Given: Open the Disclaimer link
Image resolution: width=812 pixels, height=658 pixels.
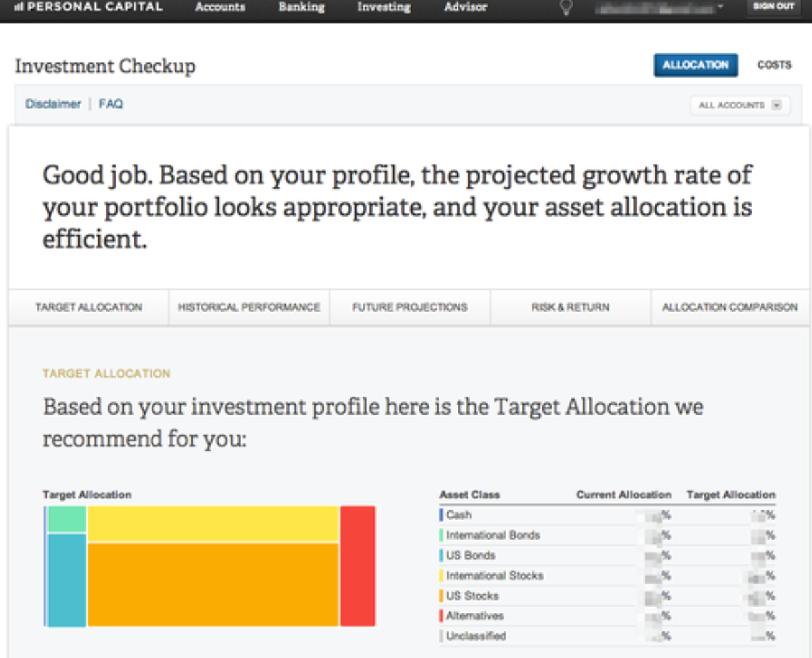Looking at the screenshot, I should pyautogui.click(x=53, y=104).
